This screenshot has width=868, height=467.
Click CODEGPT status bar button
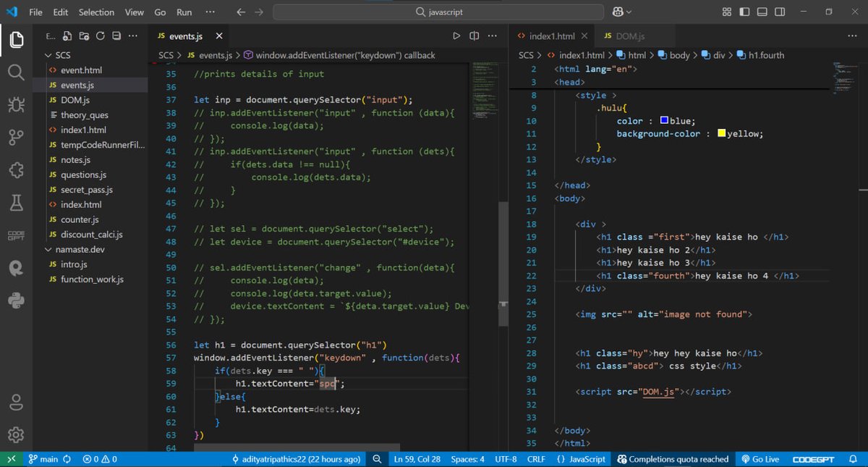tap(814, 459)
